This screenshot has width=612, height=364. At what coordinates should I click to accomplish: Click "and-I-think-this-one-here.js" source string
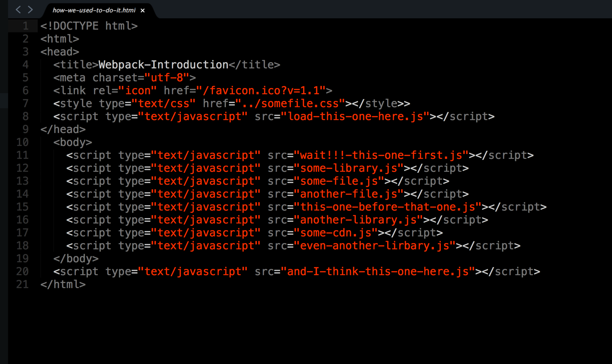(x=378, y=272)
